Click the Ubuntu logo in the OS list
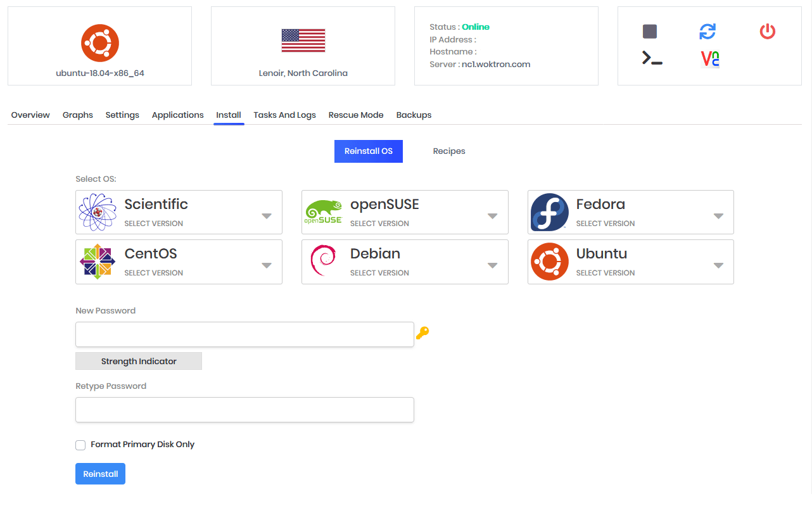Screen dimensions: 812x532 point(550,262)
